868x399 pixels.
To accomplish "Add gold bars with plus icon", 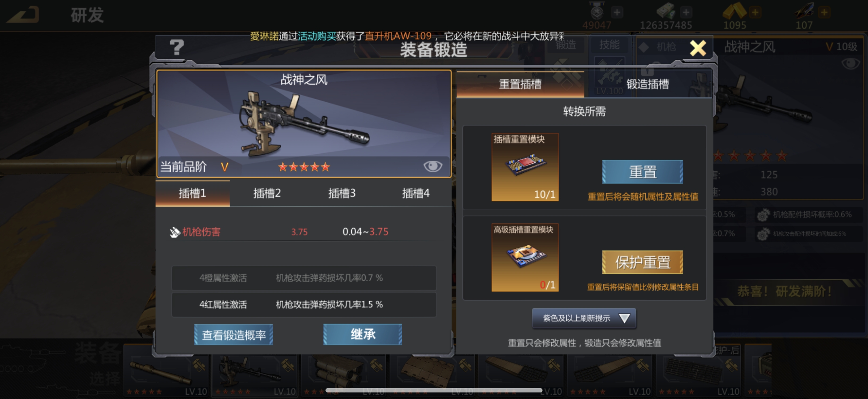I will (x=755, y=12).
